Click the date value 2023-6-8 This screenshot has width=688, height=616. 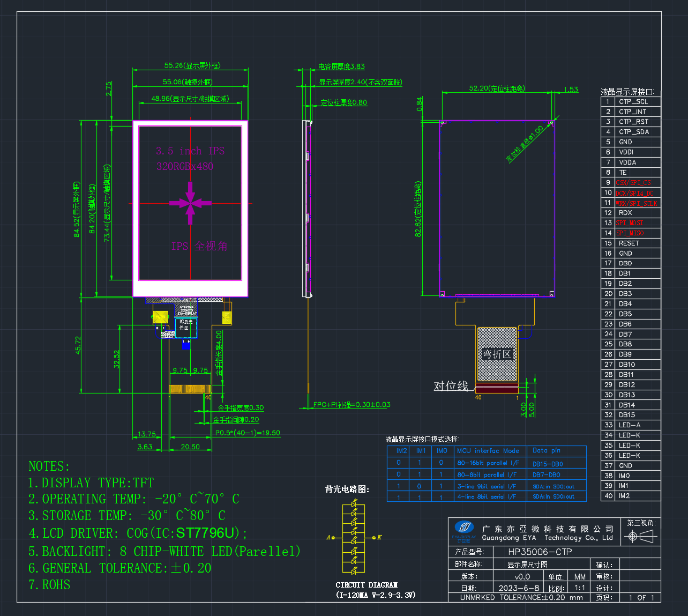[519, 588]
